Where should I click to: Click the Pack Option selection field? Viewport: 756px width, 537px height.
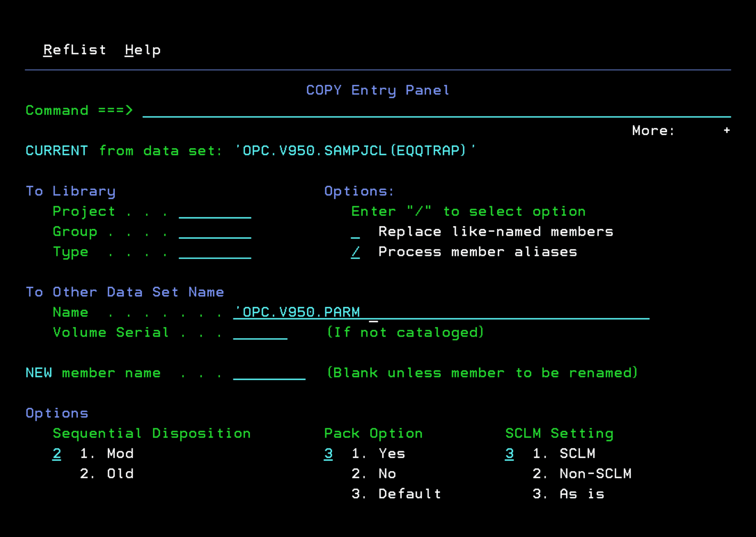[328, 454]
